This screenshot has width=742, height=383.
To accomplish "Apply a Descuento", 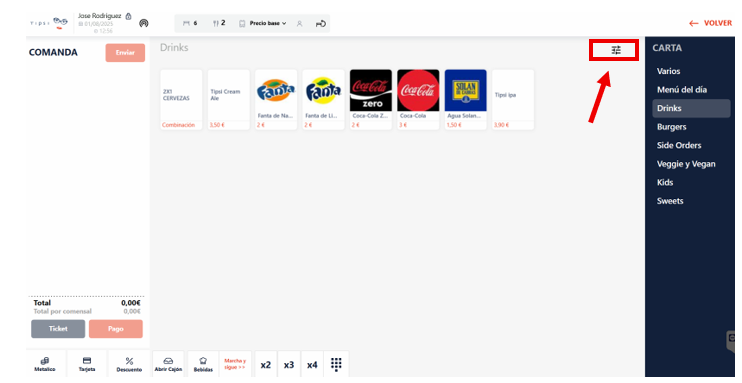I will pos(129,364).
